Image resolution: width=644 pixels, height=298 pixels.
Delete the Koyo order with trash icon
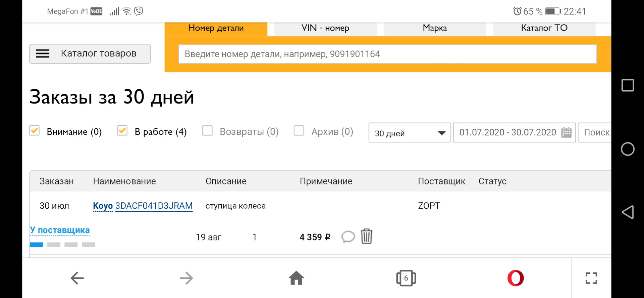coord(366,237)
